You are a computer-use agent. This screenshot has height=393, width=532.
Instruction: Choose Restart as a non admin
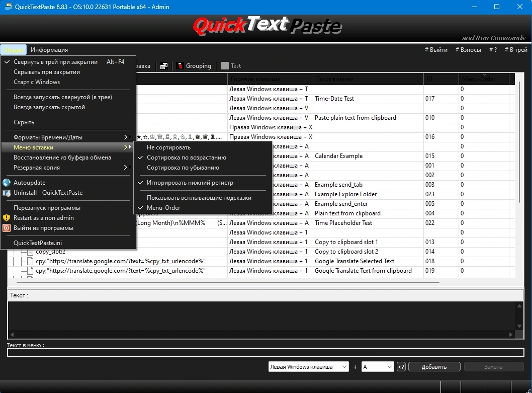click(68, 218)
